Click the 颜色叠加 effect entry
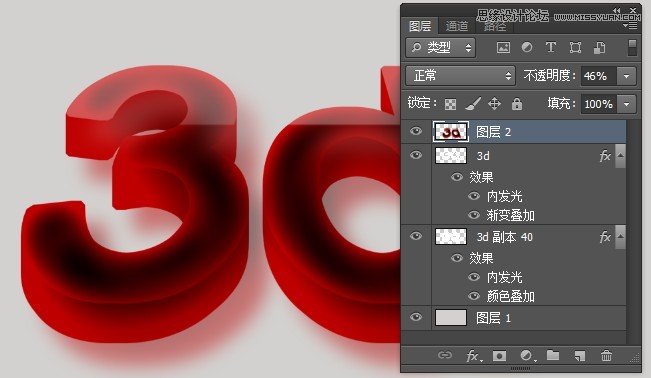The height and width of the screenshot is (378, 651). pos(510,297)
